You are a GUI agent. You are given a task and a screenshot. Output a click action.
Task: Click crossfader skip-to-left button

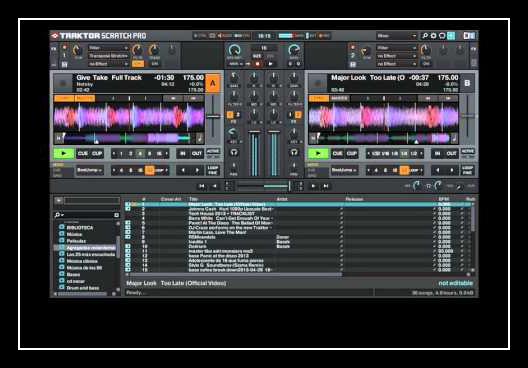coord(201,186)
